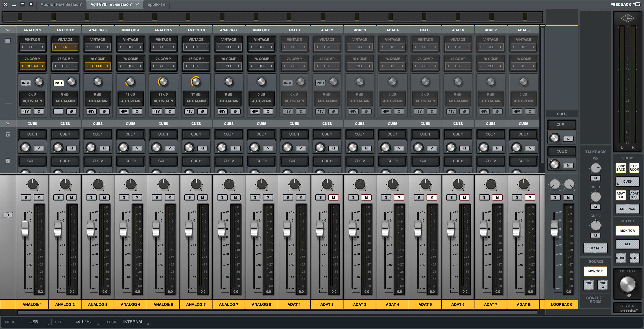The height and width of the screenshot is (329, 644).
Task: Toggle polarity invert on ANALOG 5
Action: click(170, 111)
